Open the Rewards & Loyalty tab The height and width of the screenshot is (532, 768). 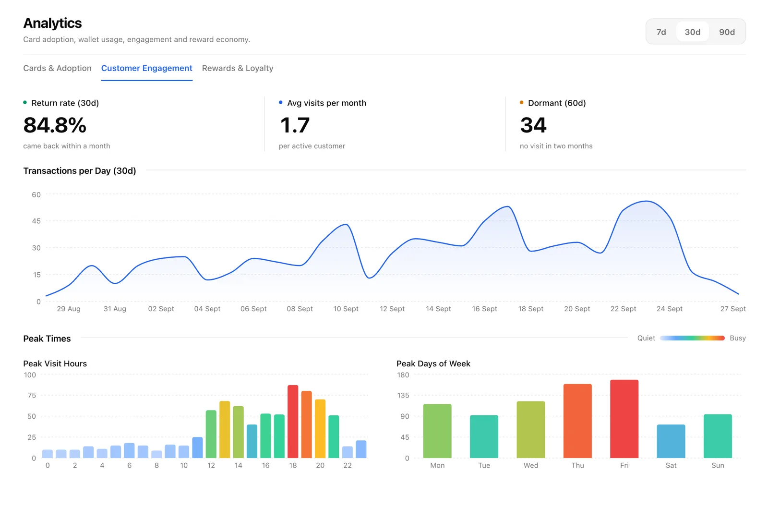(x=238, y=68)
